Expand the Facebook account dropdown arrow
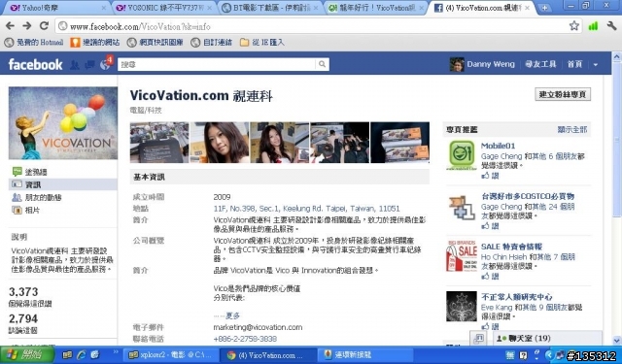 pyautogui.click(x=596, y=65)
